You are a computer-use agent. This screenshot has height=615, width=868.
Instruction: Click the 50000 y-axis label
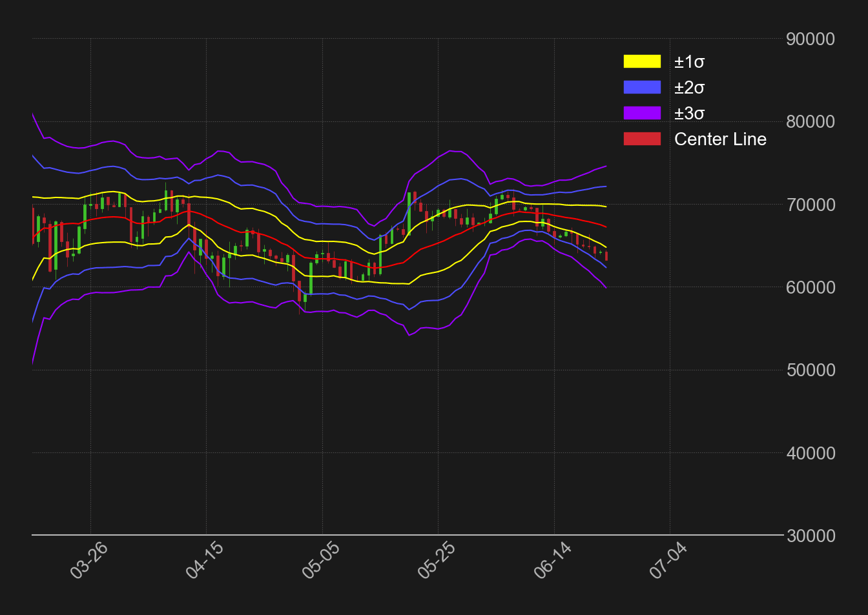pyautogui.click(x=810, y=370)
